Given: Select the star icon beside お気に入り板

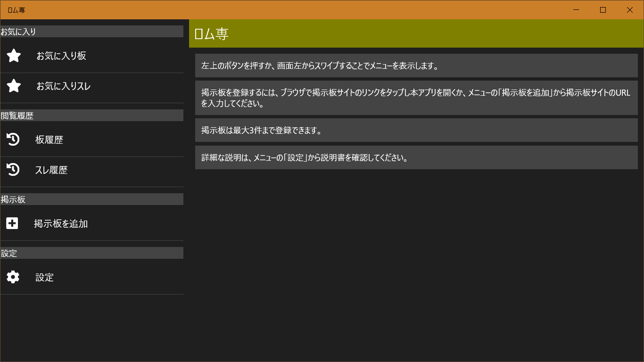Looking at the screenshot, I should (13, 55).
